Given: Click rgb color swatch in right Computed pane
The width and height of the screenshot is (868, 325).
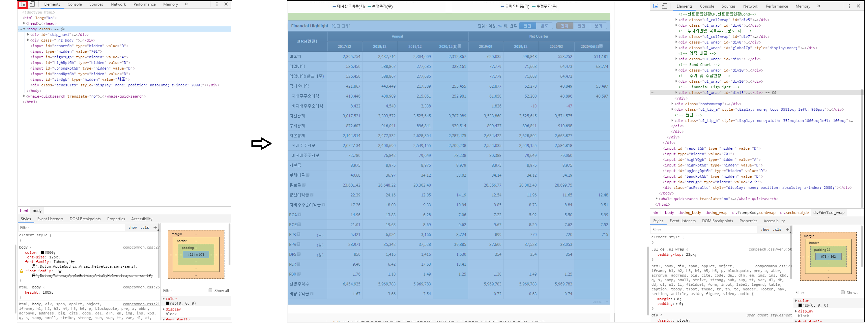Looking at the screenshot, I should (x=800, y=305).
